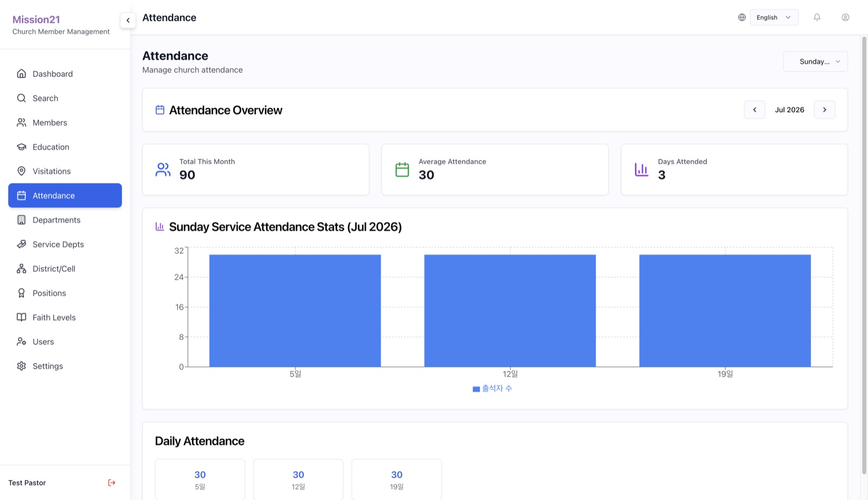Open the Users page label

(43, 341)
